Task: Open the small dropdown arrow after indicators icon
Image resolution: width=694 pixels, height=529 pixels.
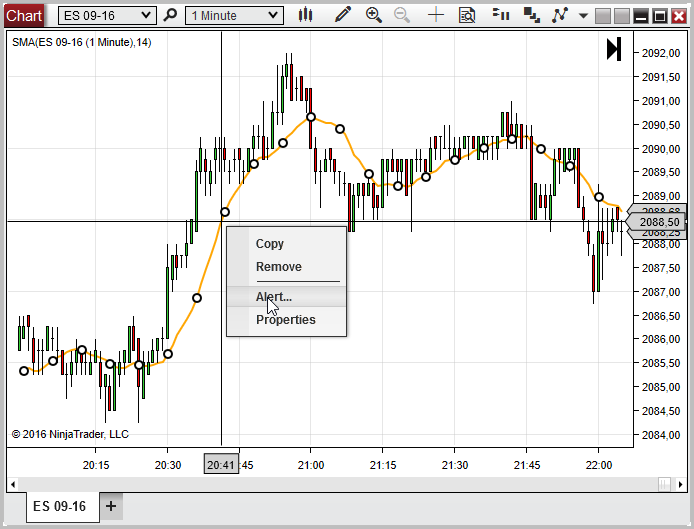Action: [x=583, y=16]
